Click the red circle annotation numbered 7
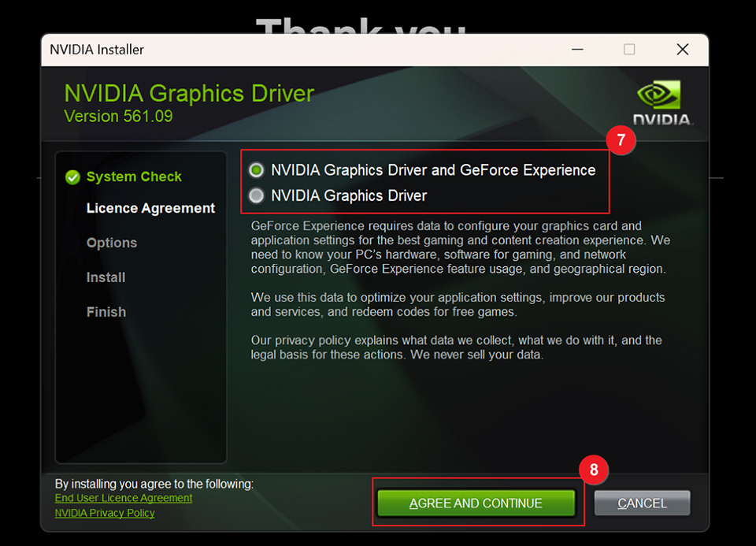Viewport: 756px width, 546px height. 621,140
